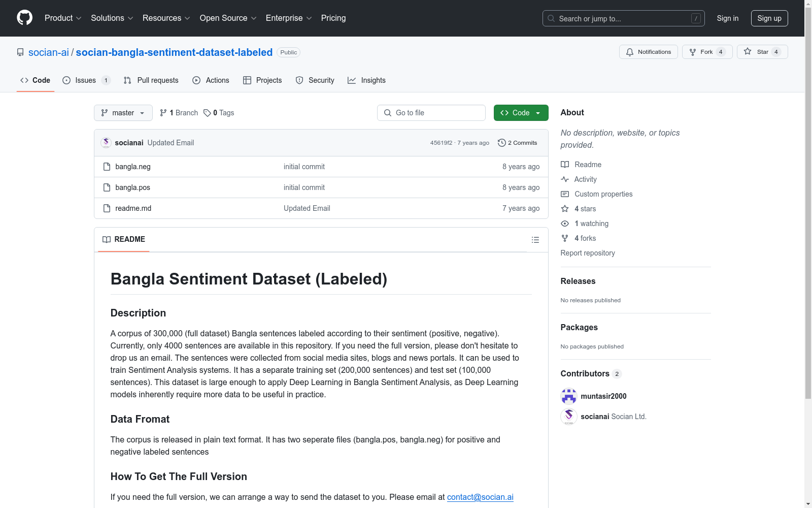Click the file icon next to bangla.pos
This screenshot has height=508, width=812.
click(107, 187)
